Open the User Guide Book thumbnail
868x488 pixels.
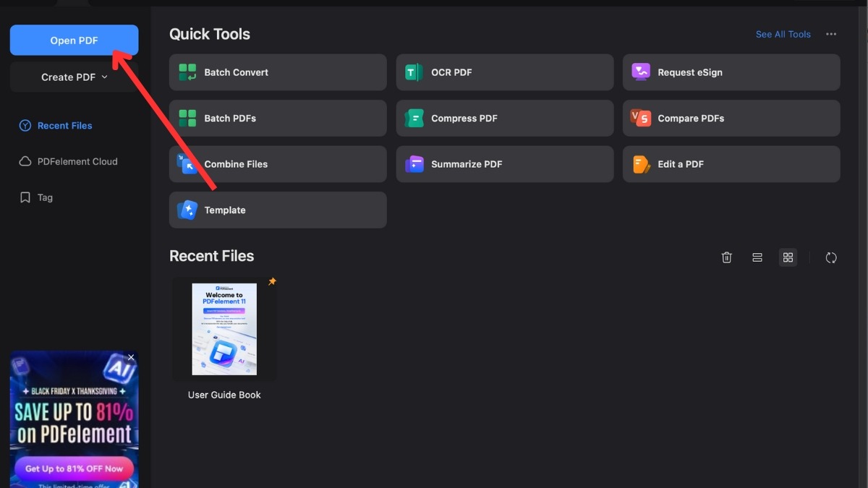224,329
